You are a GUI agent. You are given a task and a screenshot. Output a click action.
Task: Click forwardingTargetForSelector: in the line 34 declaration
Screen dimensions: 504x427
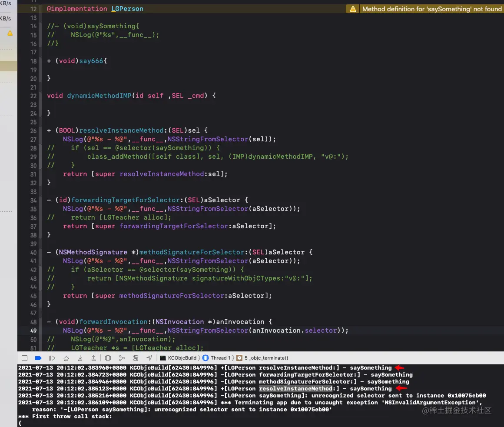pos(127,200)
